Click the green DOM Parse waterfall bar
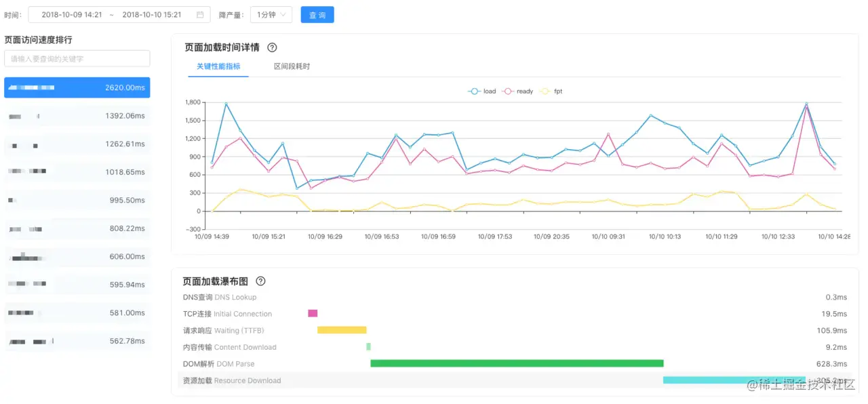This screenshot has height=404, width=868. pyautogui.click(x=517, y=363)
